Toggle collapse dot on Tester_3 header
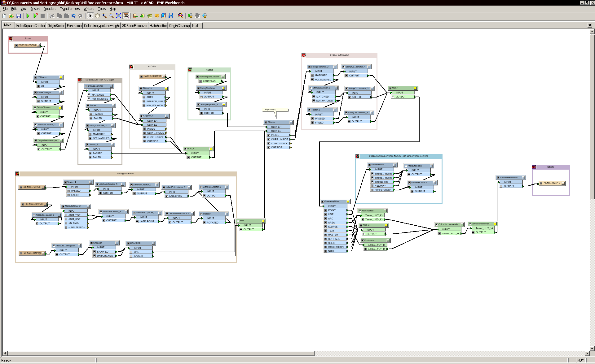The height and width of the screenshot is (364, 595). point(310,110)
